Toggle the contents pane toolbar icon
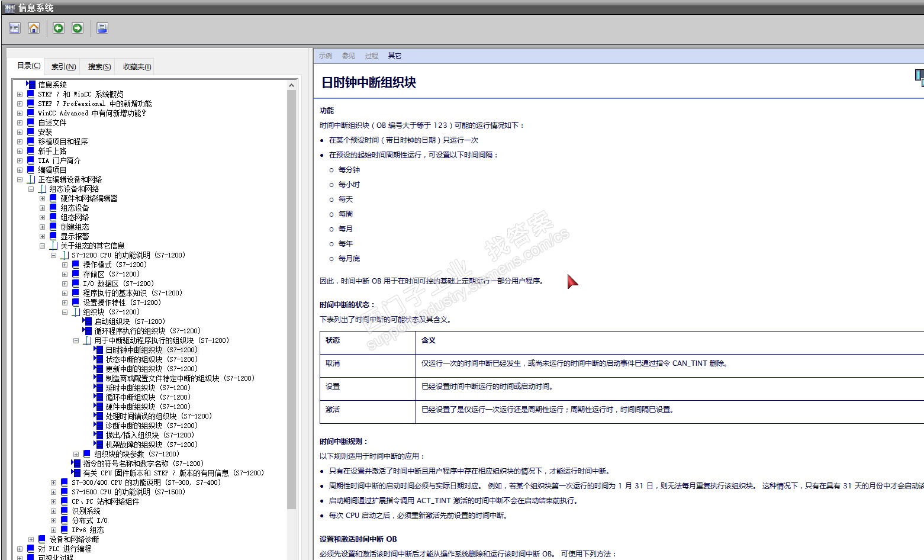Image resolution: width=924 pixels, height=560 pixels. (15, 28)
